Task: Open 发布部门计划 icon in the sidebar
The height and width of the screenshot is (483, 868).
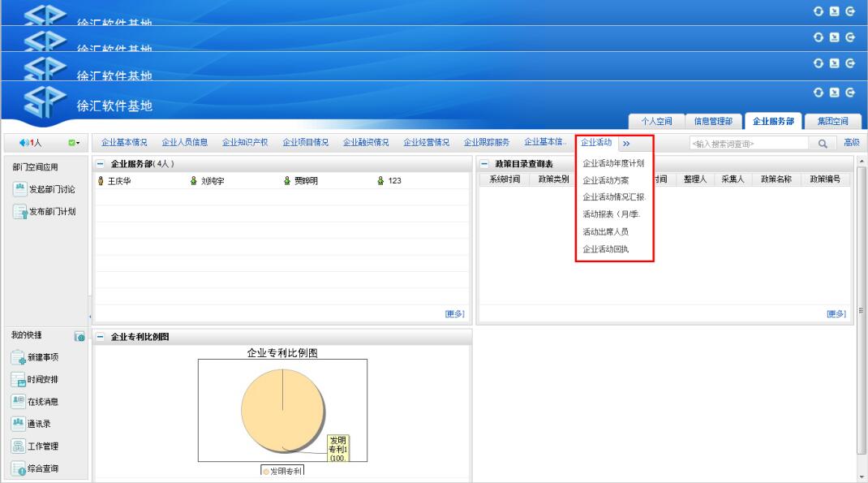Action: coord(20,212)
